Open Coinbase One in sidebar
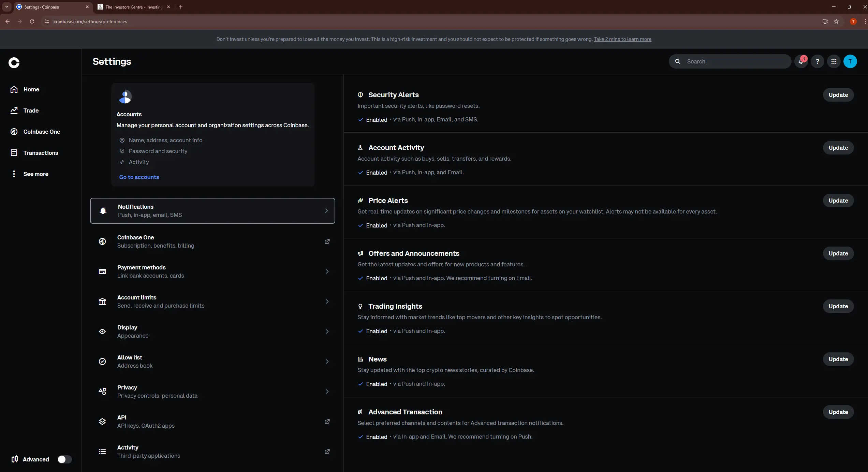The image size is (868, 472). (35, 132)
